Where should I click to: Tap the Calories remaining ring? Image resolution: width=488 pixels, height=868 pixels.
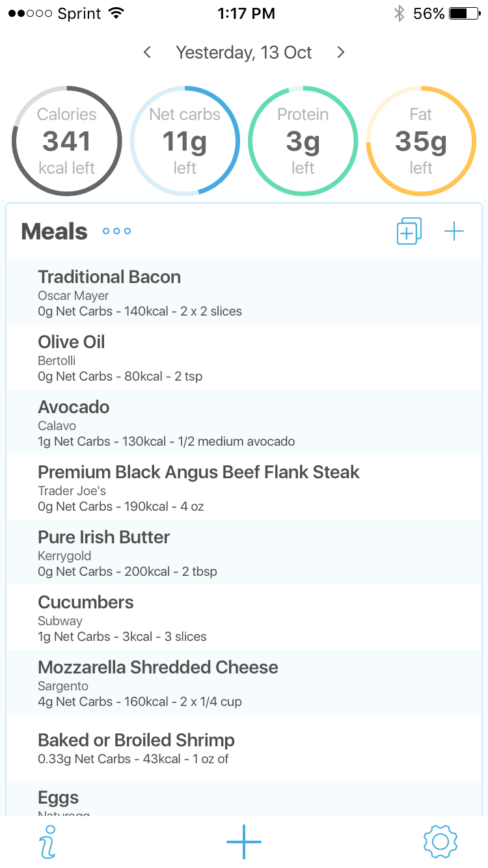(x=66, y=141)
